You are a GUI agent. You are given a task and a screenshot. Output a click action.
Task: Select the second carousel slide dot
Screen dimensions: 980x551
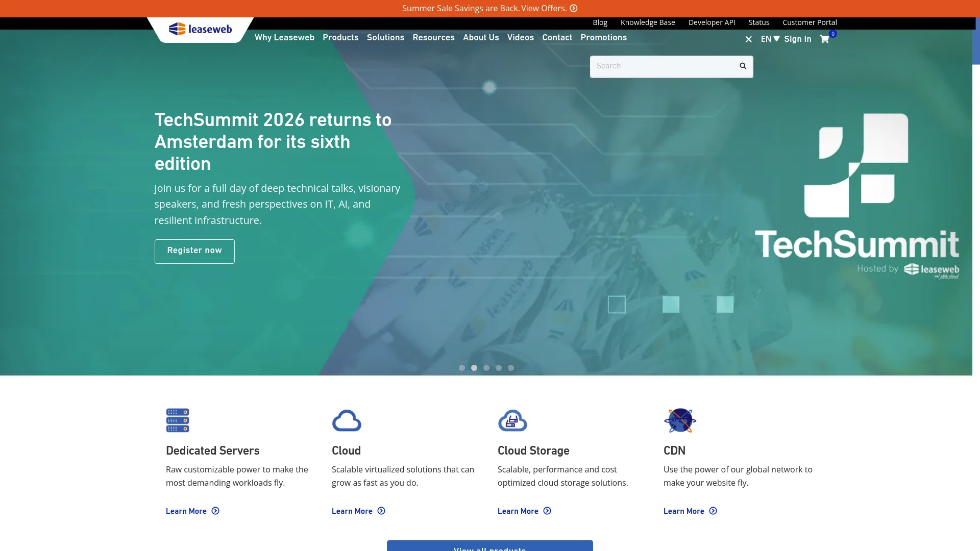[474, 368]
